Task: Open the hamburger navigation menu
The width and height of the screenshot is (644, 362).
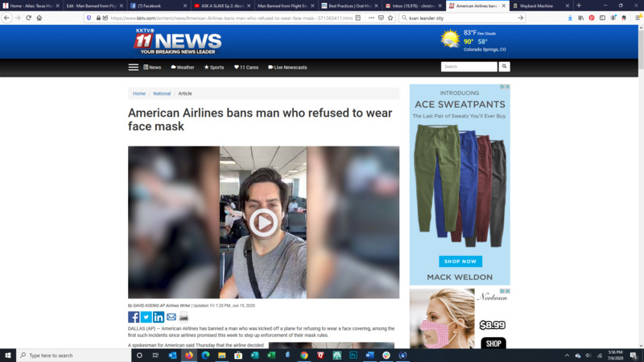Action: click(x=134, y=68)
